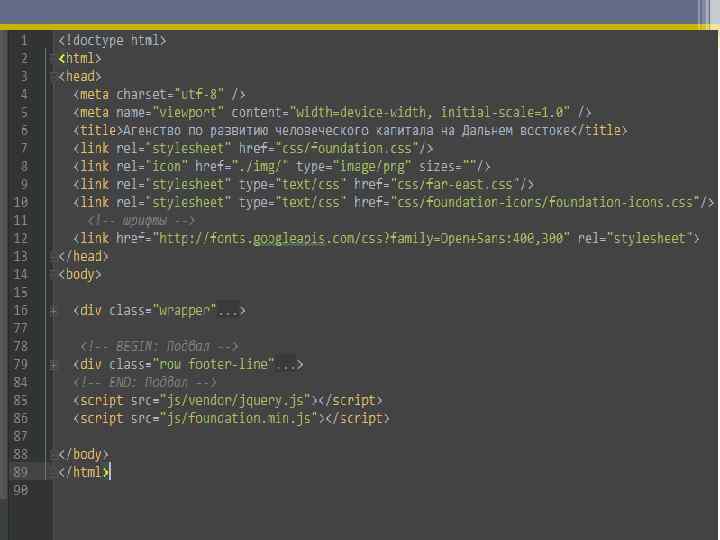Screen dimensions: 720x540
Task: Click the fold end marker at </body>
Action: [x=53, y=455]
